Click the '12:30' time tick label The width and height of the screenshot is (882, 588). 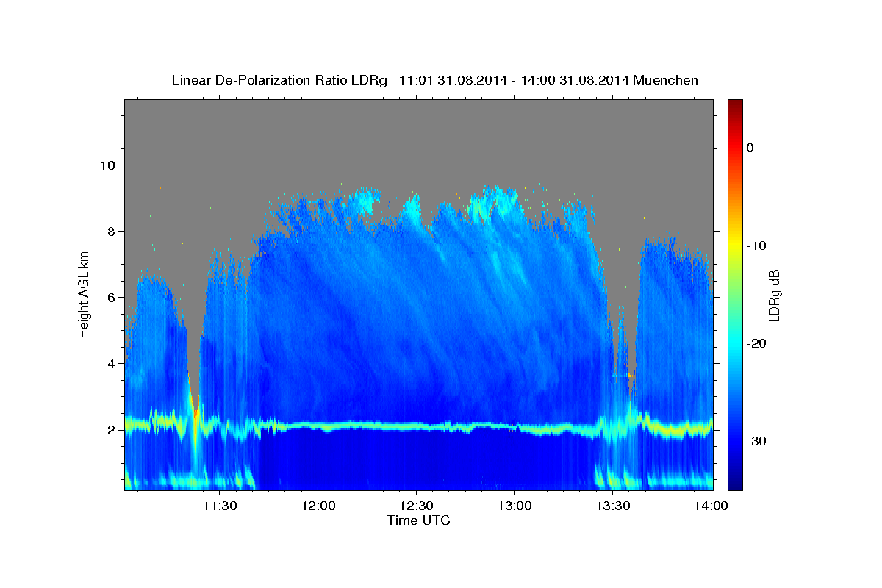(x=416, y=506)
